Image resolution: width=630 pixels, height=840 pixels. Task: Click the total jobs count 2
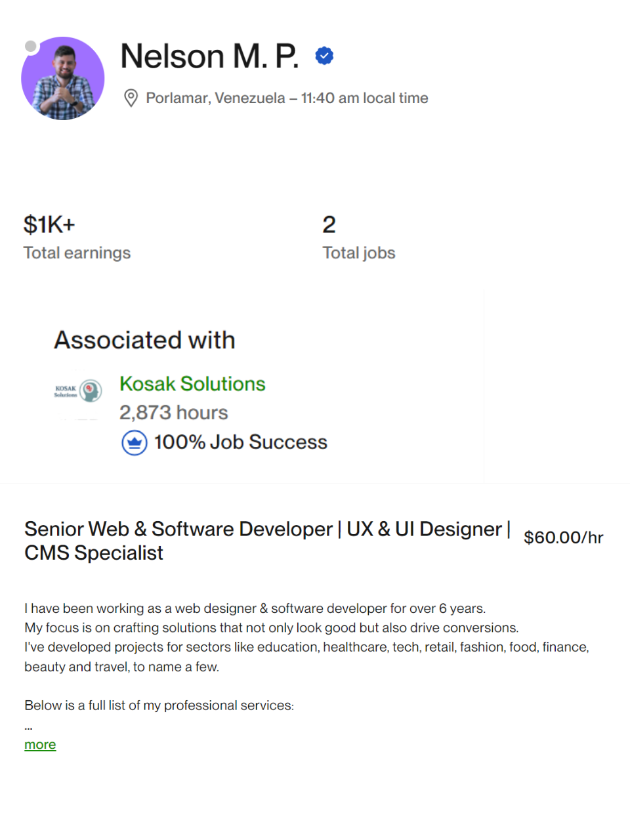(329, 225)
